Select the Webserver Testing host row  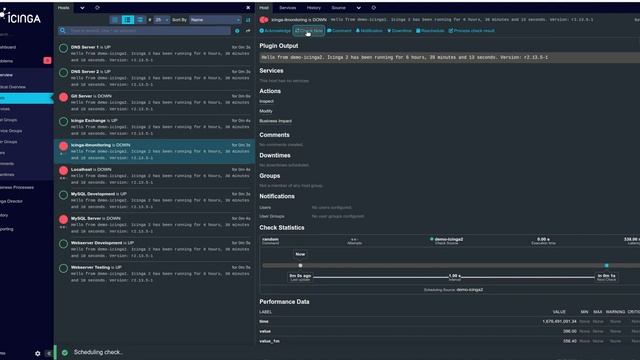click(x=155, y=274)
